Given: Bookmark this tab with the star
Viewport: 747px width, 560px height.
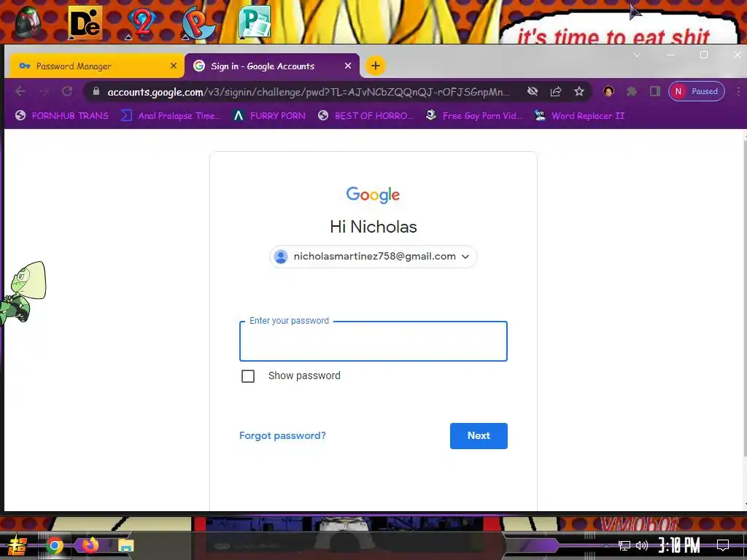Looking at the screenshot, I should click(x=578, y=91).
